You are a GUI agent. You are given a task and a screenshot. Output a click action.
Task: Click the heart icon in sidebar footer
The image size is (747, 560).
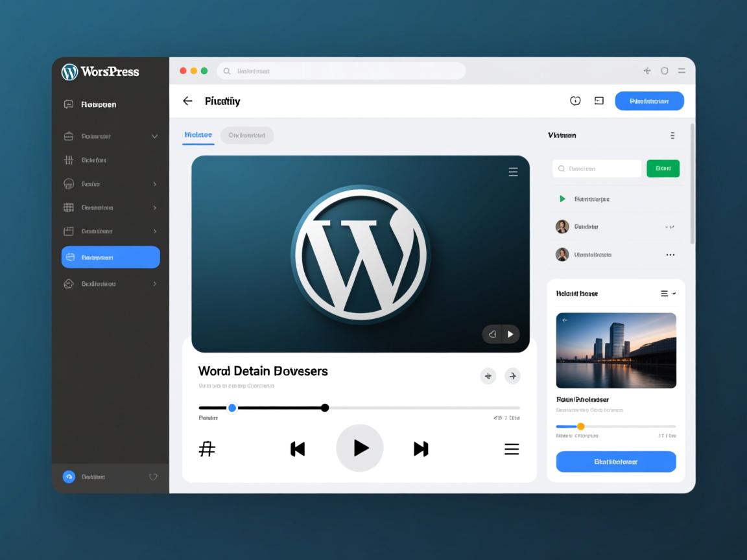(153, 477)
